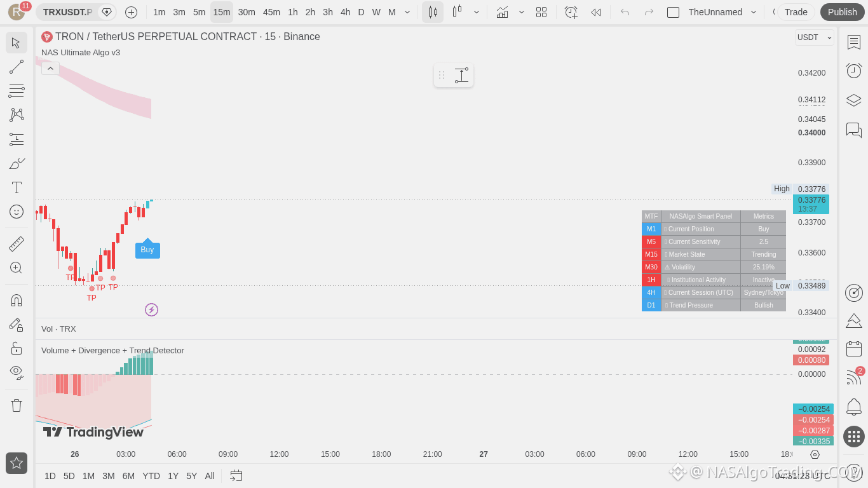Switch to the 4h timeframe
This screenshot has height=488, width=868.
pyautogui.click(x=346, y=12)
